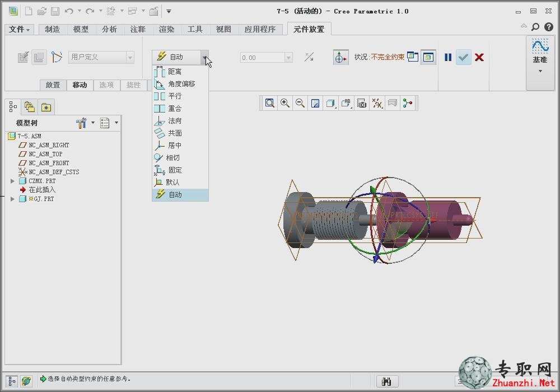The height and width of the screenshot is (392, 560).
Task: Click the flip constraint orientation icon
Action: [309, 57]
